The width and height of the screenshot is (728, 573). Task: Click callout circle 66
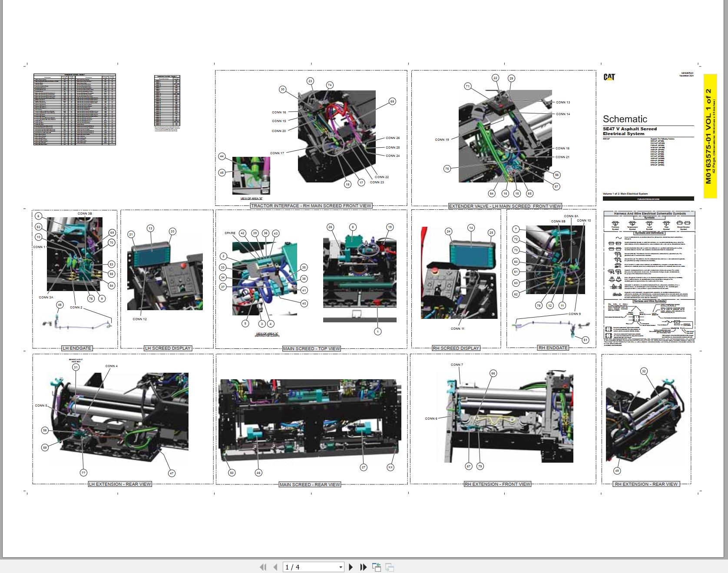(493, 373)
